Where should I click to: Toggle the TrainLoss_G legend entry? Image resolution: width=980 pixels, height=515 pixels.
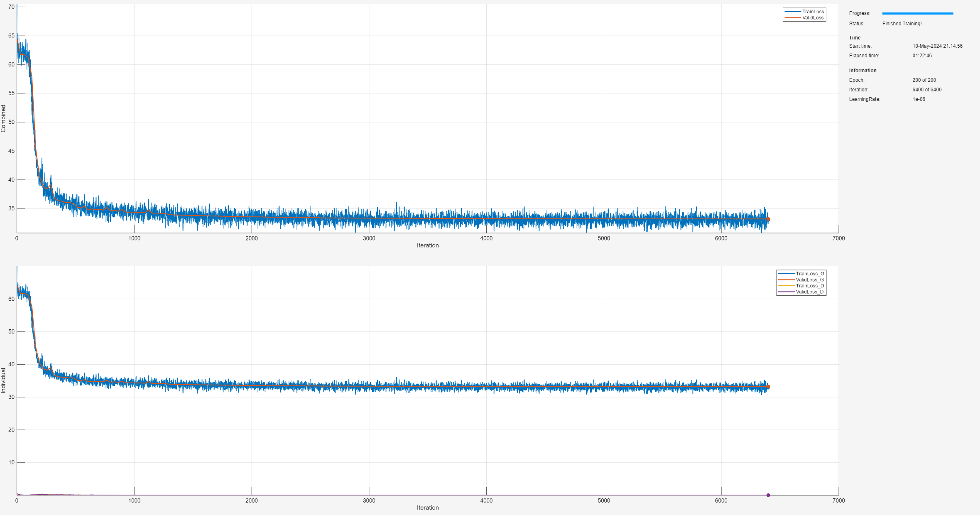coord(809,274)
